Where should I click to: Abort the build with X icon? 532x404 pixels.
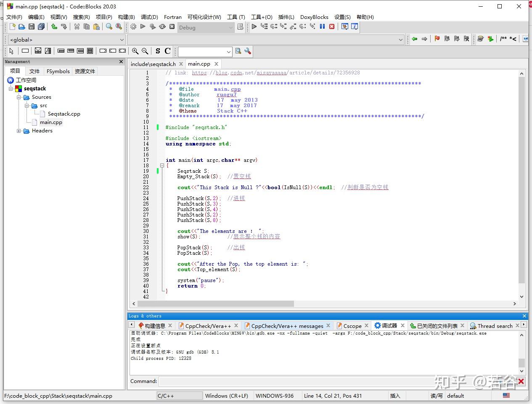(x=172, y=27)
